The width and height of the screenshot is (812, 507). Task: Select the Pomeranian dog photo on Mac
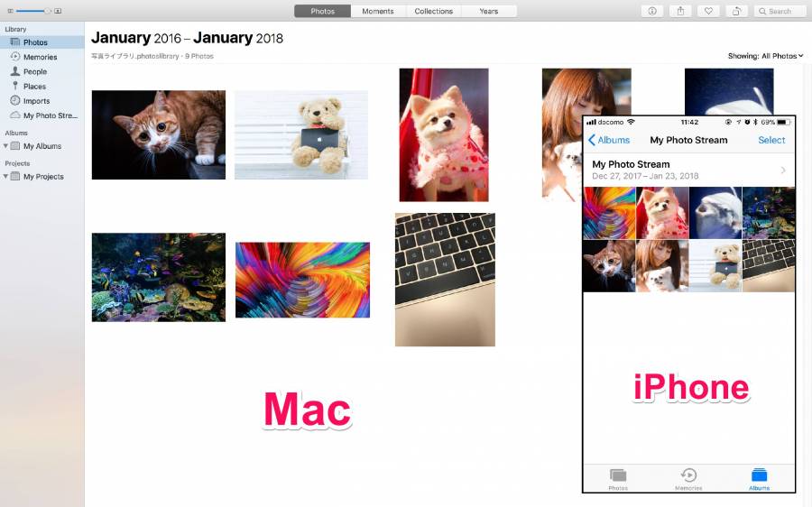coord(444,134)
